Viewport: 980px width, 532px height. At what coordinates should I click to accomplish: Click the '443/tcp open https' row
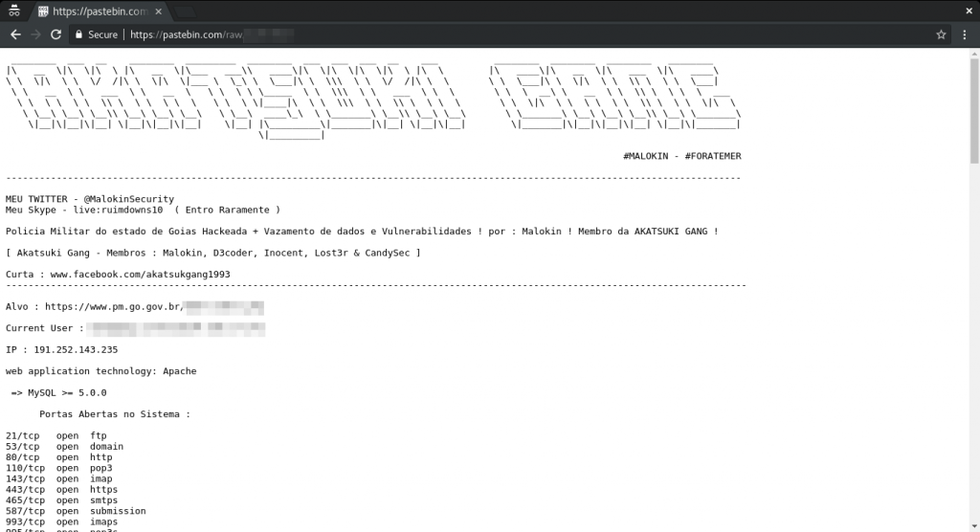[62, 490]
